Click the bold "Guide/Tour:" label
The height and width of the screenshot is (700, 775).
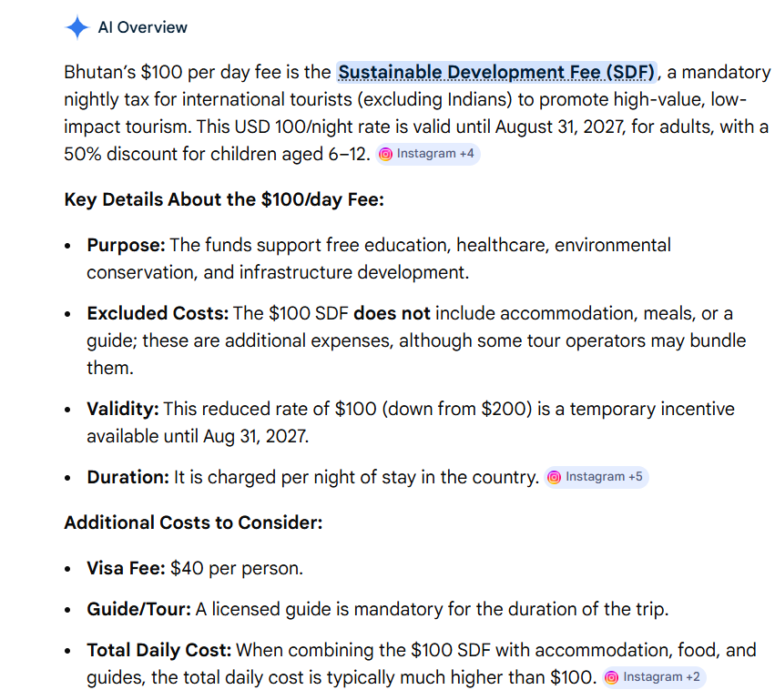click(x=138, y=609)
